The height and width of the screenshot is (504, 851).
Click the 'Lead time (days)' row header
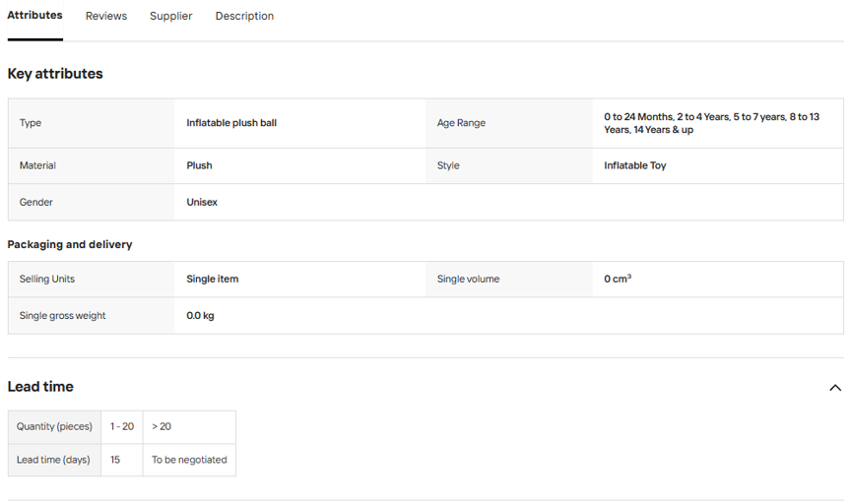[54, 460]
